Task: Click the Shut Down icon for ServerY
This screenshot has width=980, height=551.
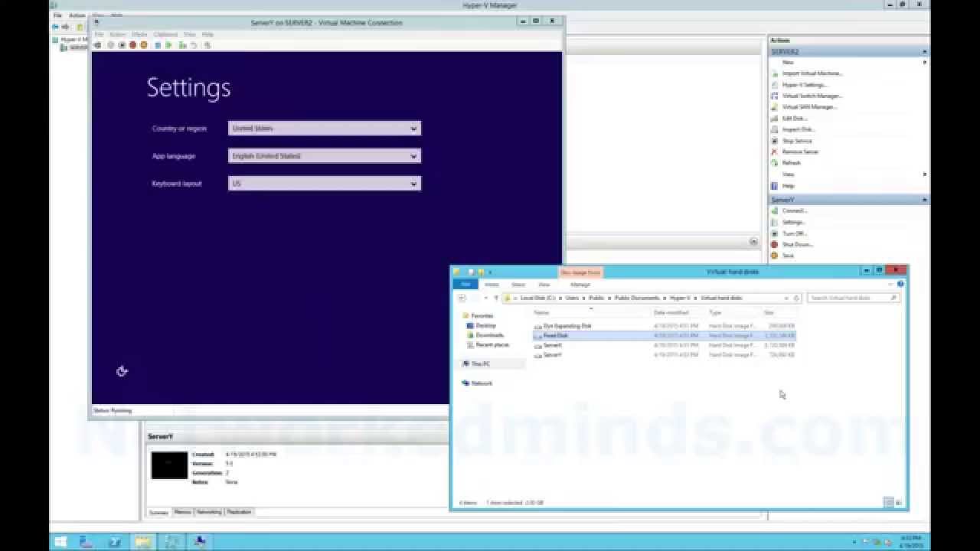Action: [775, 244]
